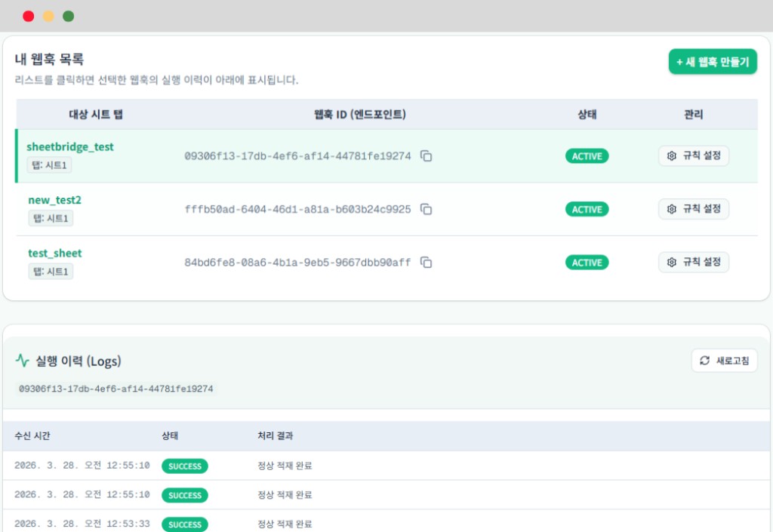Copy the new_test2 webhook ID
Viewport: 773px width, 532px height.
(x=426, y=209)
